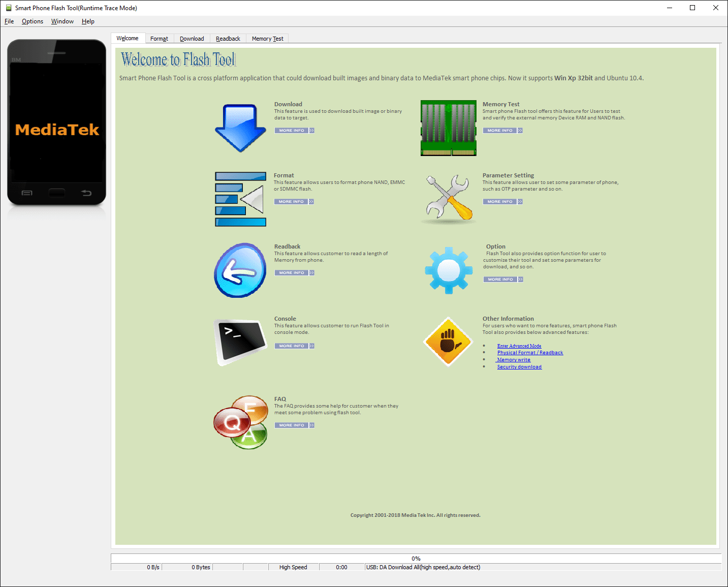This screenshot has width=728, height=587.
Task: Click the round blue Readback icon
Action: (240, 270)
